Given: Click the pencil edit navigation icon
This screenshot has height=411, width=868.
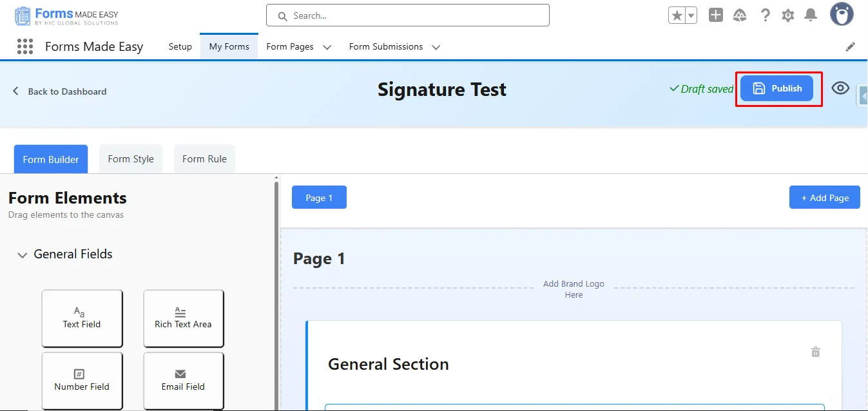Looking at the screenshot, I should pyautogui.click(x=851, y=46).
